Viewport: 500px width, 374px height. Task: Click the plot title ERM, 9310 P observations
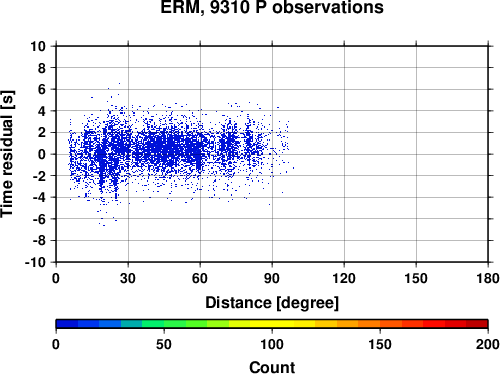pos(272,7)
